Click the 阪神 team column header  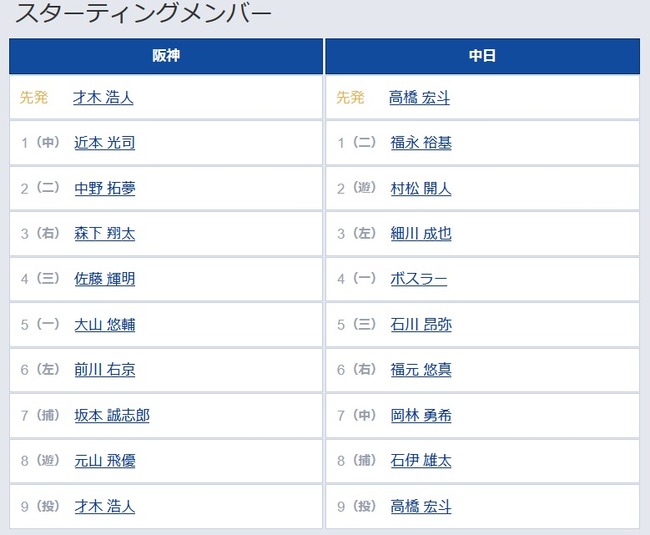(x=166, y=56)
